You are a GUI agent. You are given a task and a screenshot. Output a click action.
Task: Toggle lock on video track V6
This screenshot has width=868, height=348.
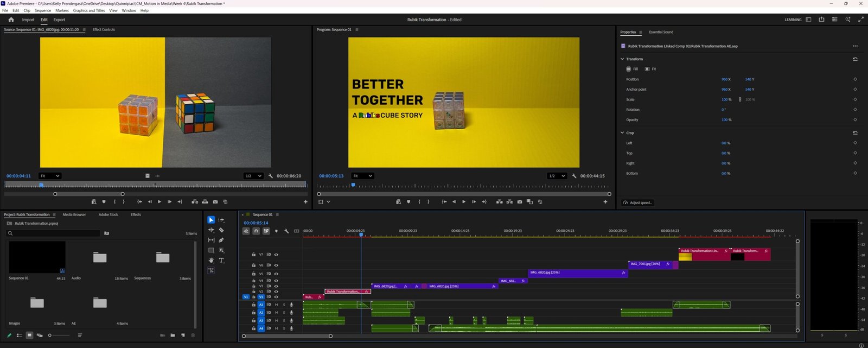[x=253, y=265]
